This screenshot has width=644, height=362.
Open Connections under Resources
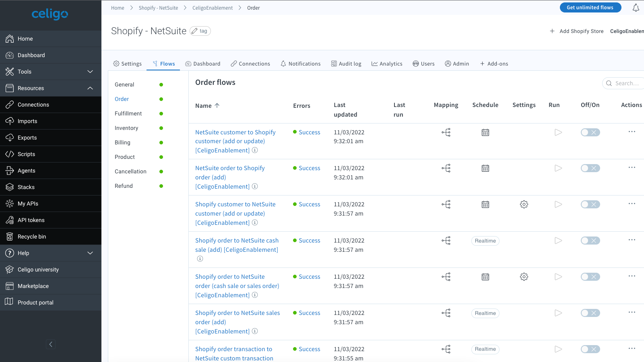(x=51, y=105)
